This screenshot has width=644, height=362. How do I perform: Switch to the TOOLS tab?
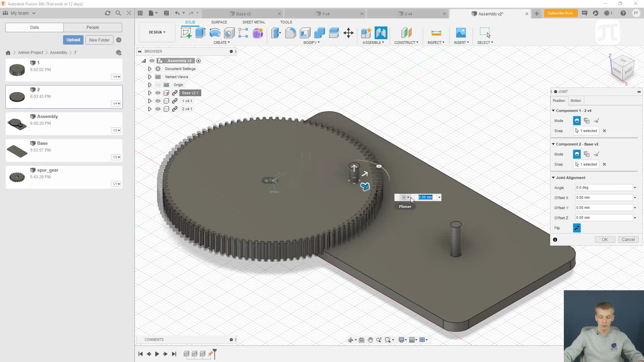pos(286,22)
